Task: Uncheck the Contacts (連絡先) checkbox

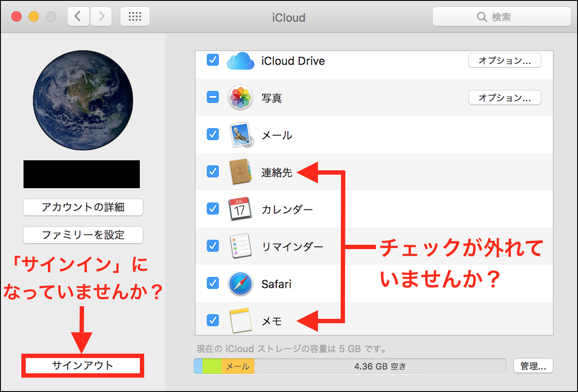Action: [x=213, y=172]
